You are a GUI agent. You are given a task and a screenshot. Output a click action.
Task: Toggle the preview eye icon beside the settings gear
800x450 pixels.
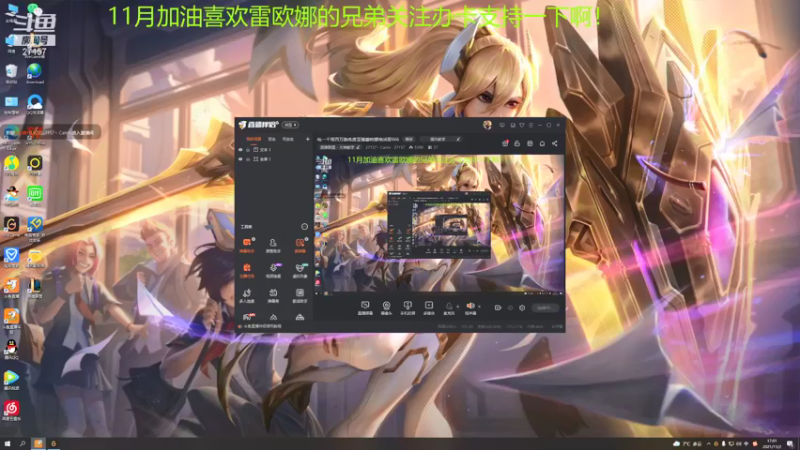[510, 308]
